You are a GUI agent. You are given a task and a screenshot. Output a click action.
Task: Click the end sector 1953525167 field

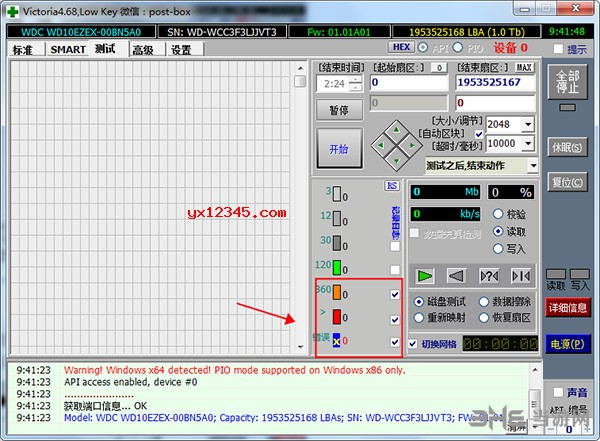click(495, 83)
